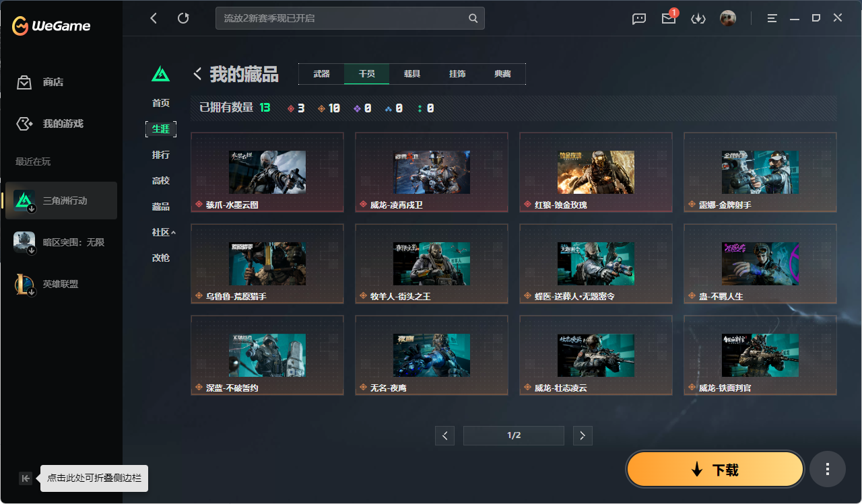Select the 英雄联盟 game icon
This screenshot has height=504, width=862.
pos(24,284)
